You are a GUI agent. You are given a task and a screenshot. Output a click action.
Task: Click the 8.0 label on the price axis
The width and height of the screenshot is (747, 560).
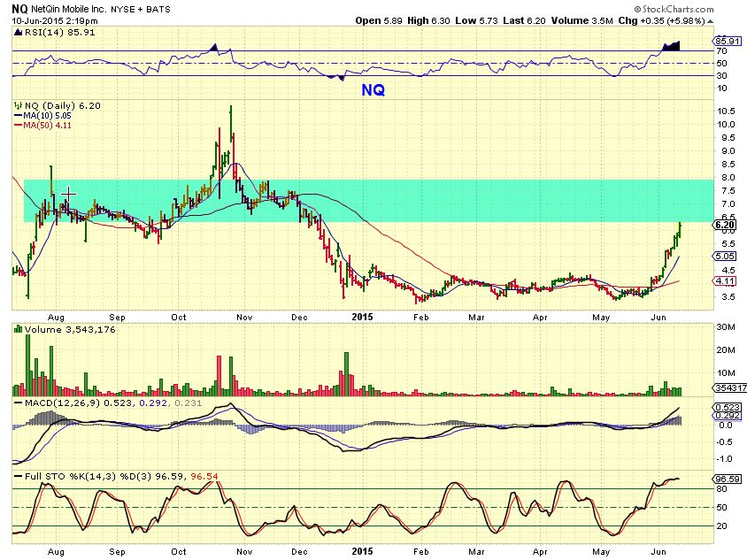(728, 178)
